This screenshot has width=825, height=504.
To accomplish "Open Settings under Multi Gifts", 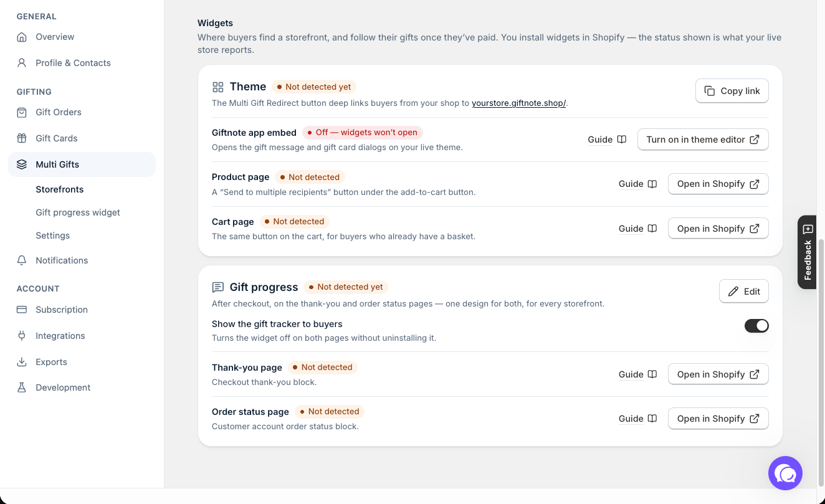I will [x=53, y=235].
